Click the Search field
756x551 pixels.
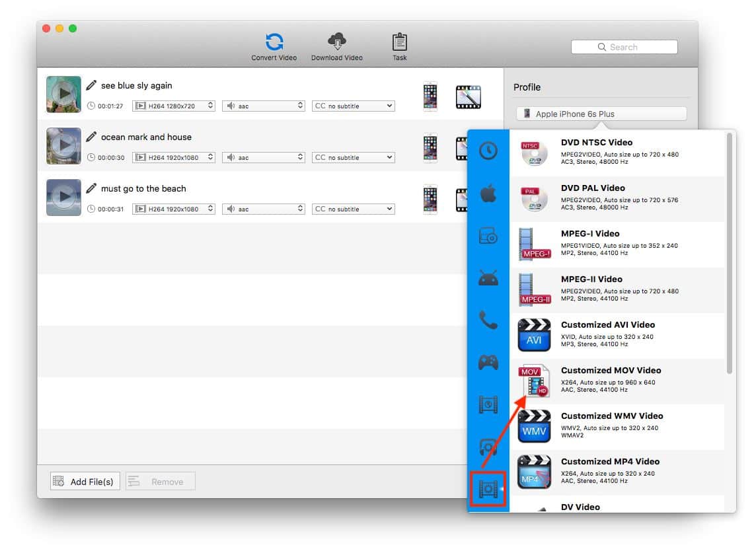624,48
